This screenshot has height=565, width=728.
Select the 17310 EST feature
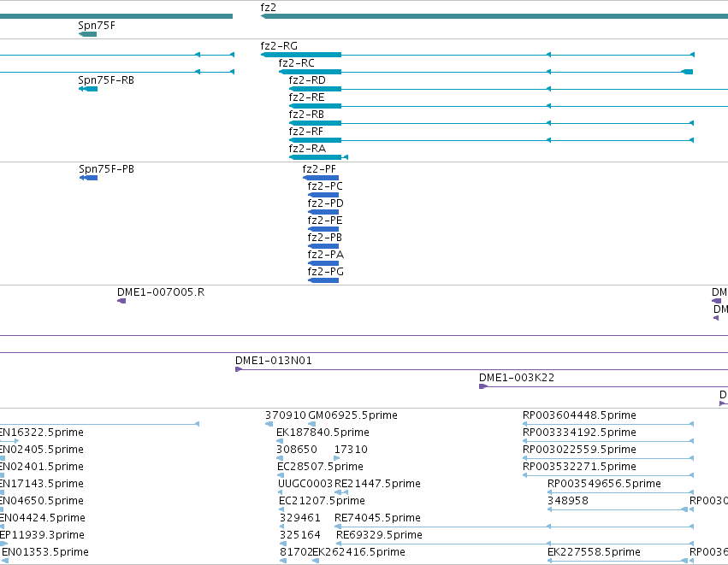[x=336, y=458]
